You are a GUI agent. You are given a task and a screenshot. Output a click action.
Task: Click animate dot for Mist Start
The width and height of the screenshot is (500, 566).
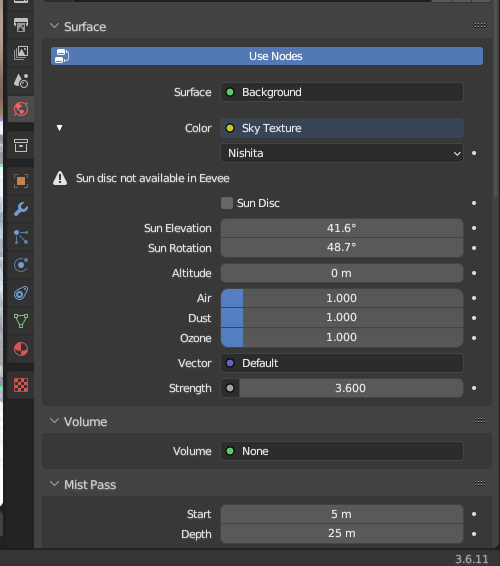474,514
